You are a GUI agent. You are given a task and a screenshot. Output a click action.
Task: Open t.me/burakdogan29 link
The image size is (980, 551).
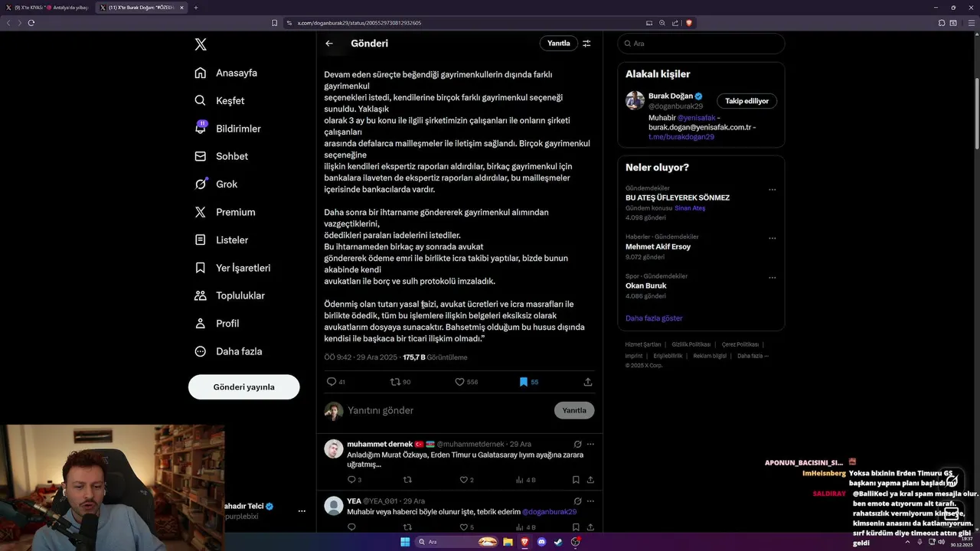(681, 136)
